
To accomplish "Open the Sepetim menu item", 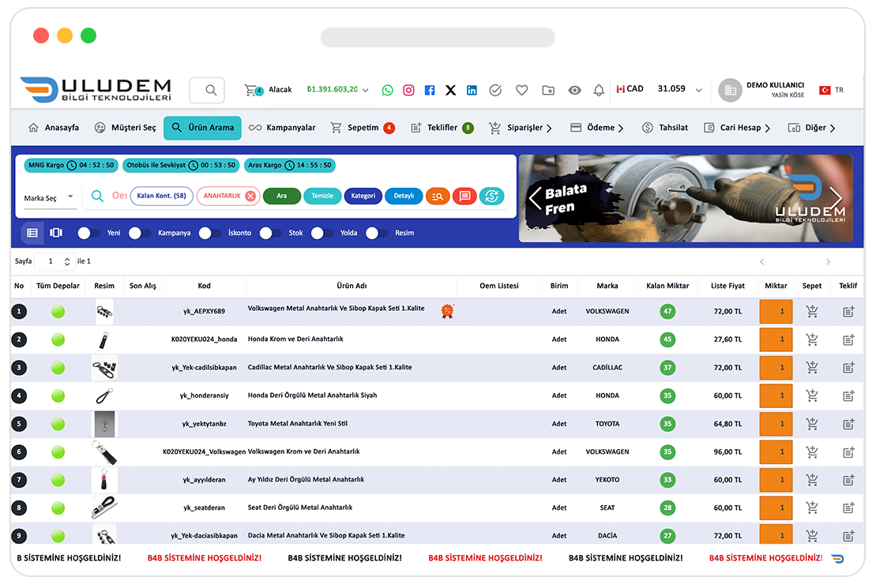I will point(363,128).
